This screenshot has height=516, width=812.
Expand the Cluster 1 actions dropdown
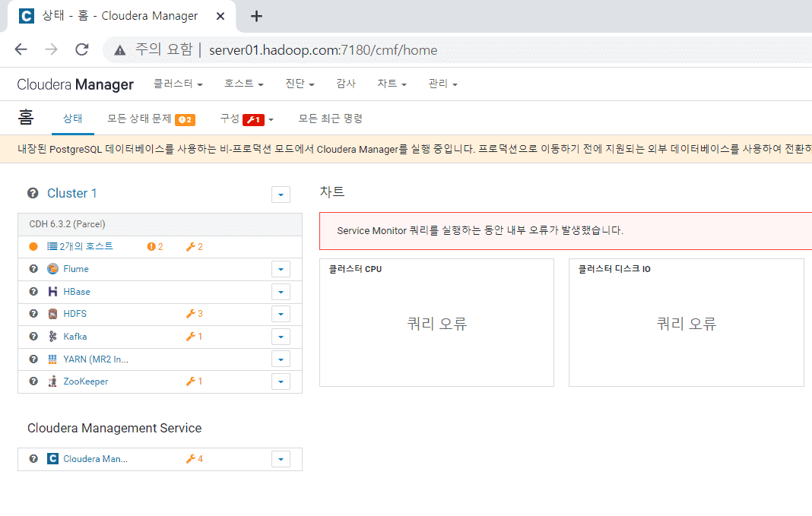click(x=281, y=195)
